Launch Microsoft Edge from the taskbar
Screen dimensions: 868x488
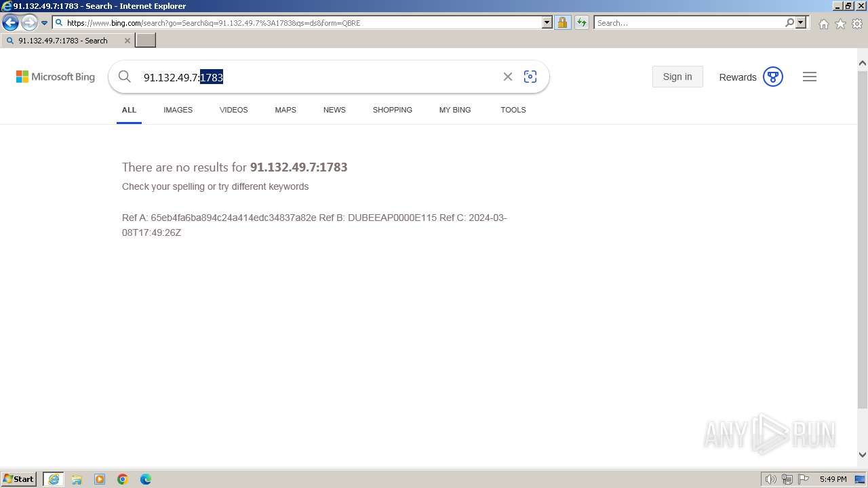pyautogui.click(x=146, y=479)
